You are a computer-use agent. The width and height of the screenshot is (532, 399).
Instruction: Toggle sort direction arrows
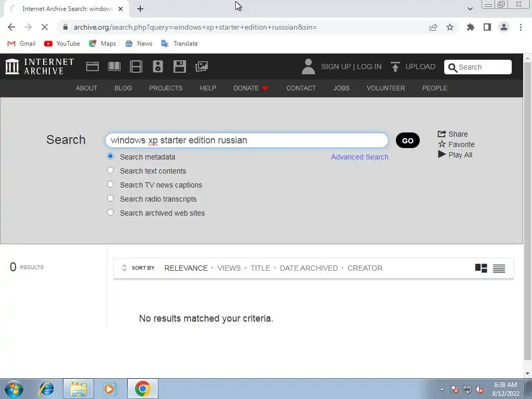tap(124, 268)
